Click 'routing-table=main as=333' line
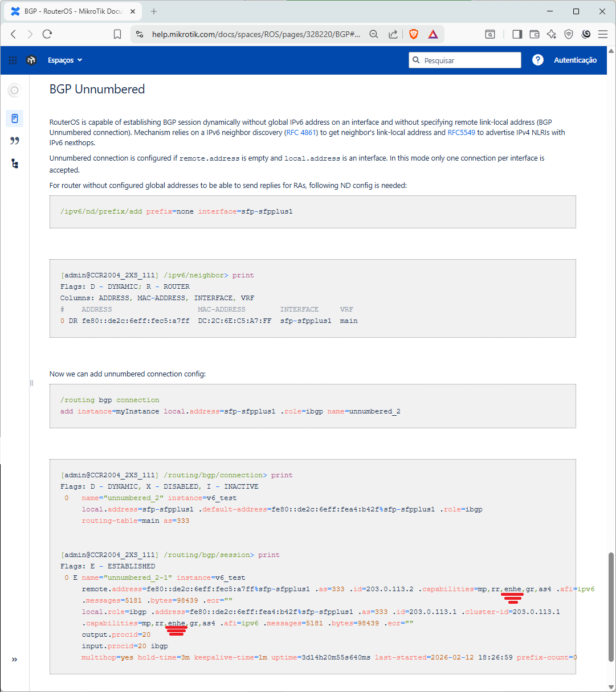Viewport: 616px width, 692px height. click(136, 521)
